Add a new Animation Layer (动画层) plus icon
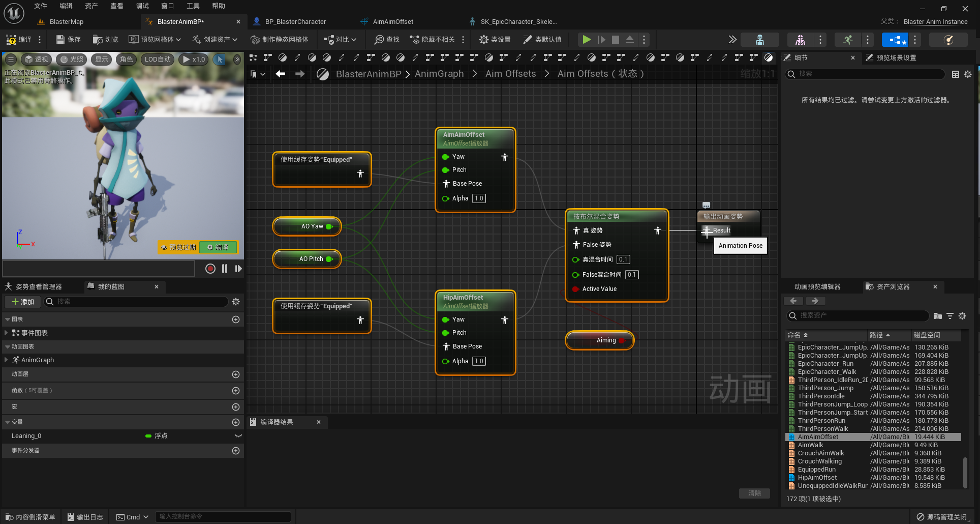Viewport: 980px width, 524px height. (236, 374)
